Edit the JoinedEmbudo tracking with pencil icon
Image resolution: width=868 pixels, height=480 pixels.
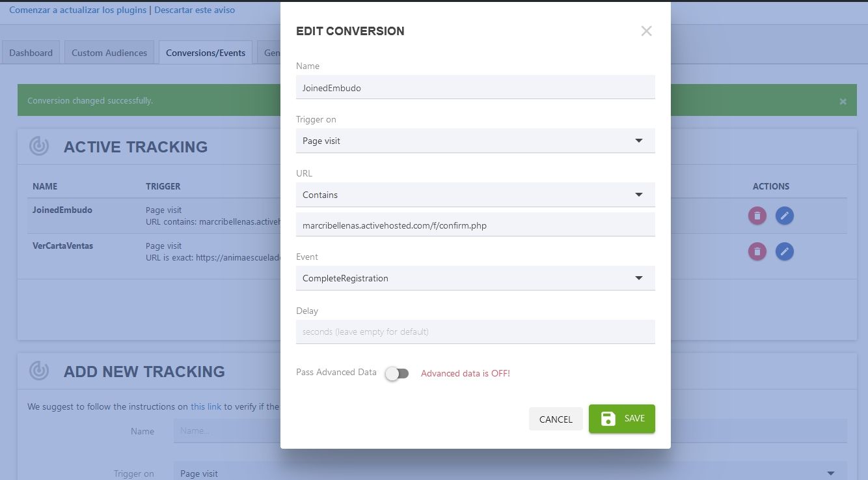pyautogui.click(x=785, y=216)
